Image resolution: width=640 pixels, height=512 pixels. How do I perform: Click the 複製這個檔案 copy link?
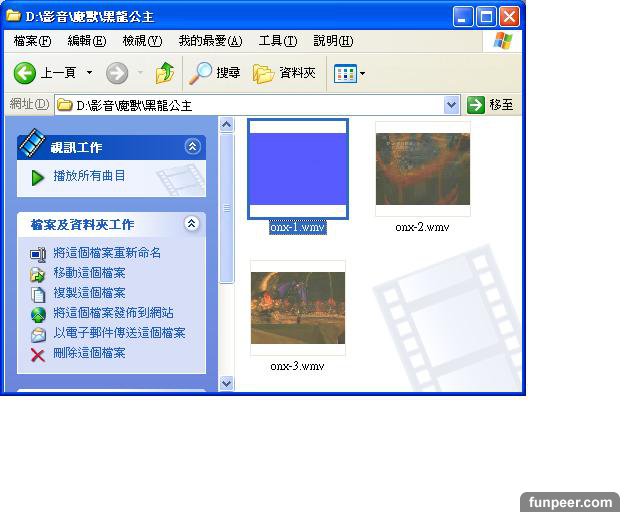point(89,293)
